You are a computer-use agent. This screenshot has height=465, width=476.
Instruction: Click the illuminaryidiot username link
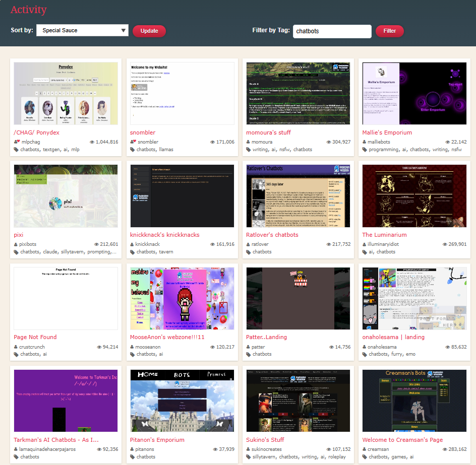(383, 244)
